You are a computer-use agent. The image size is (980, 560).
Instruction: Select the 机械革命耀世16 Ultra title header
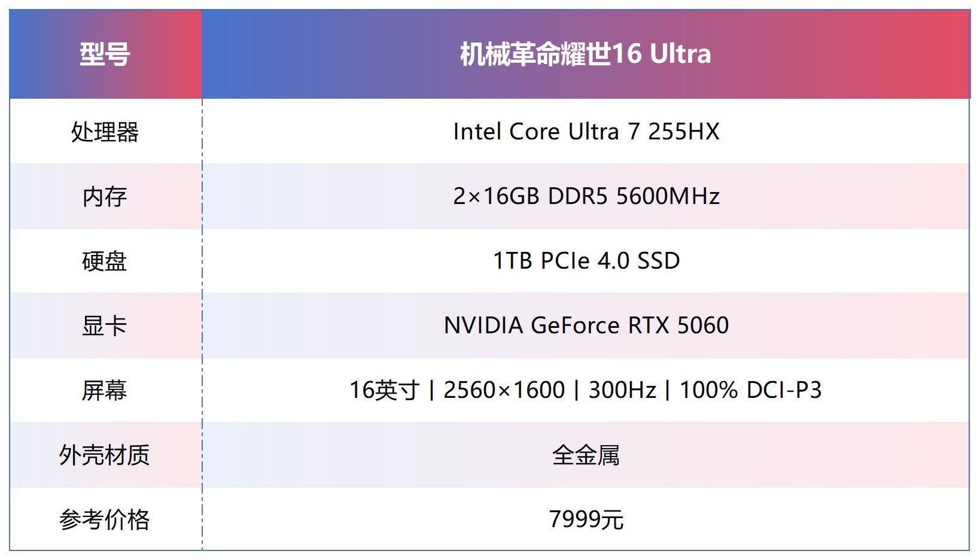[x=585, y=54]
